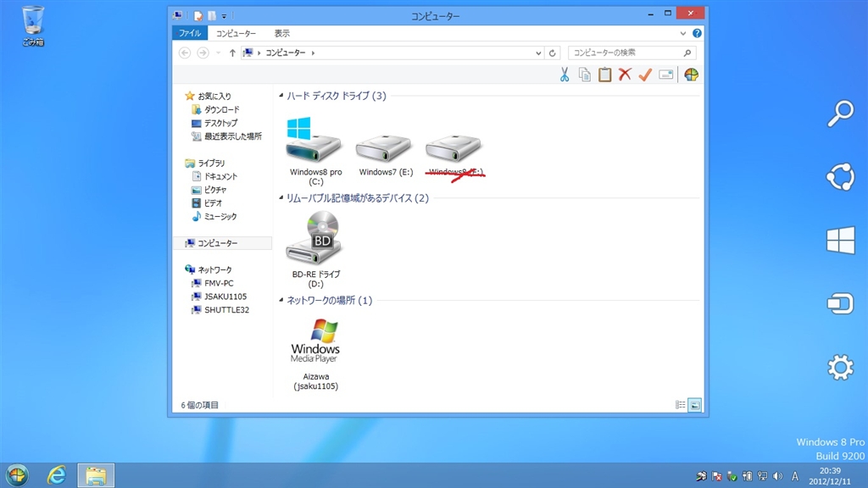Collapse the network locations group
The width and height of the screenshot is (868, 488).
point(281,300)
